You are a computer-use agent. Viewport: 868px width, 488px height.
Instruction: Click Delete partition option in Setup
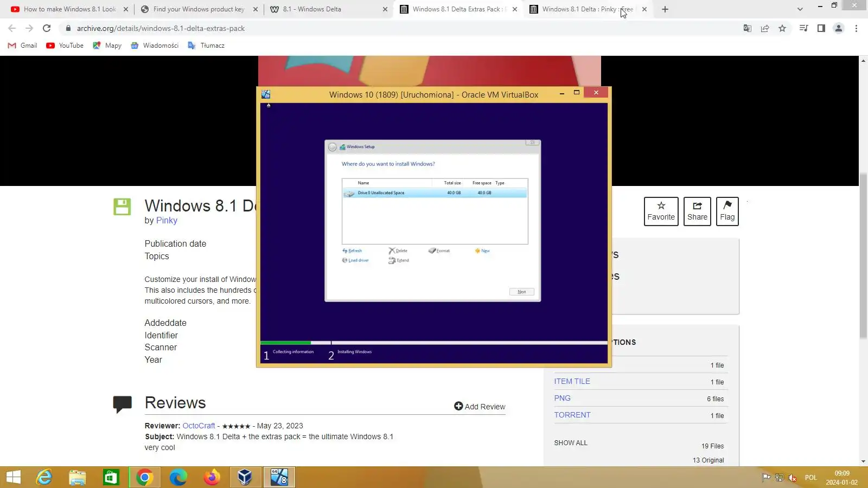[x=398, y=251]
